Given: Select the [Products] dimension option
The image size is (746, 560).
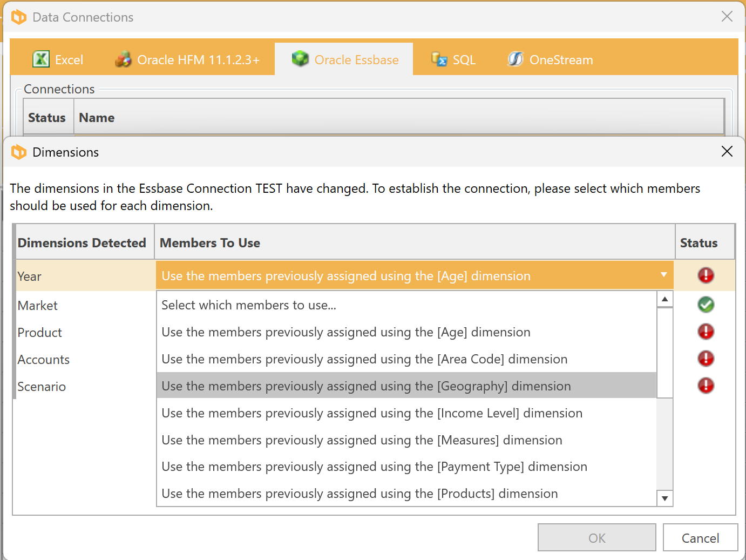Looking at the screenshot, I should click(406, 494).
